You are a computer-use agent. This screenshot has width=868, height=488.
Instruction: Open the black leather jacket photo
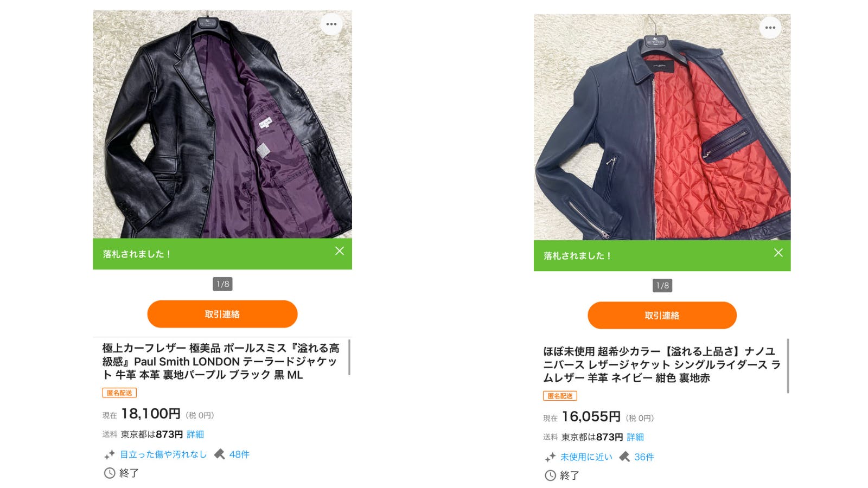(x=222, y=124)
